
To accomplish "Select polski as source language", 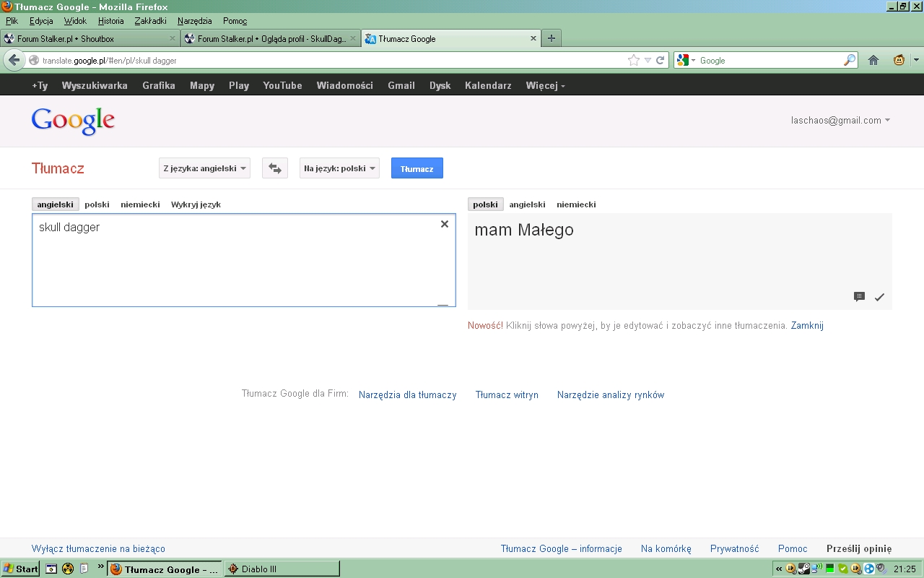I will [97, 204].
